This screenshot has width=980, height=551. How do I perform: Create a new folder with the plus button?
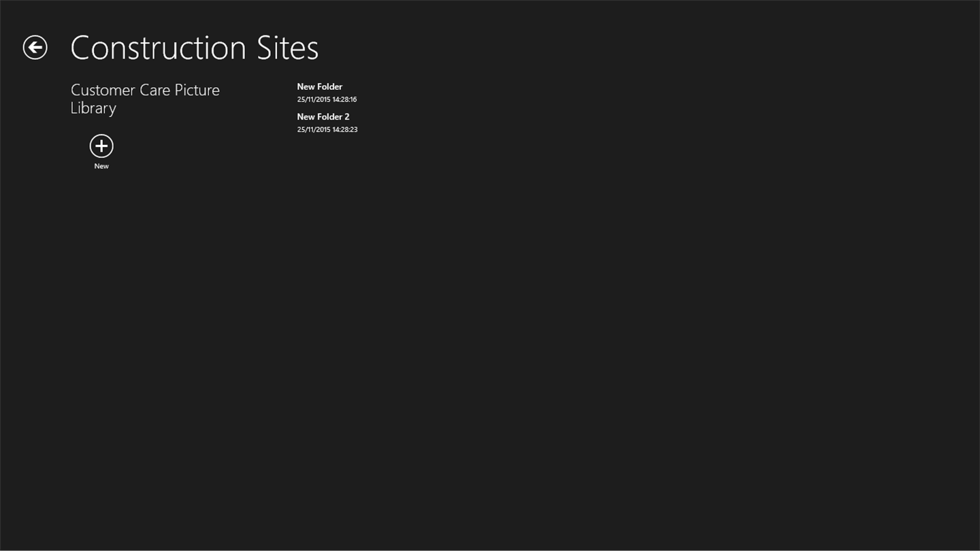click(101, 146)
